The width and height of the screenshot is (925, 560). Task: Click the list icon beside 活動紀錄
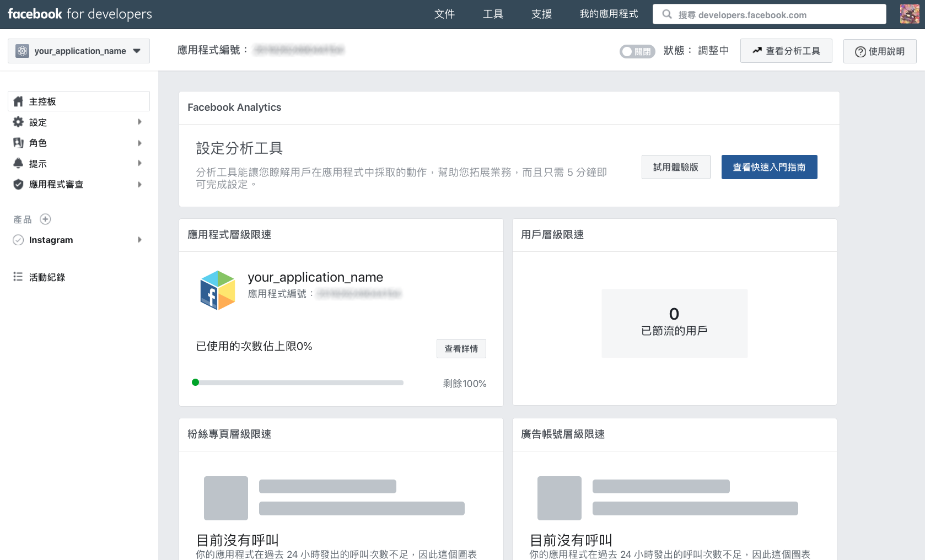[18, 277]
